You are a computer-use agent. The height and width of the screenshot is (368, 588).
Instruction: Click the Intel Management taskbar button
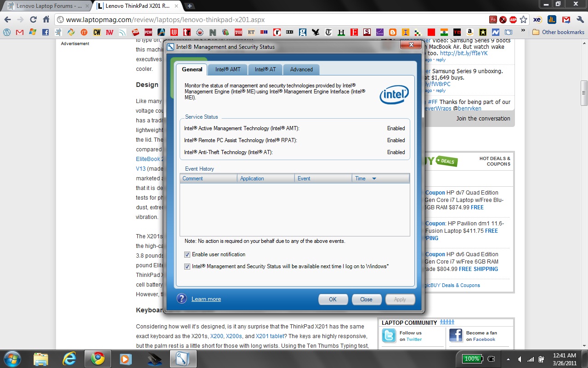183,358
